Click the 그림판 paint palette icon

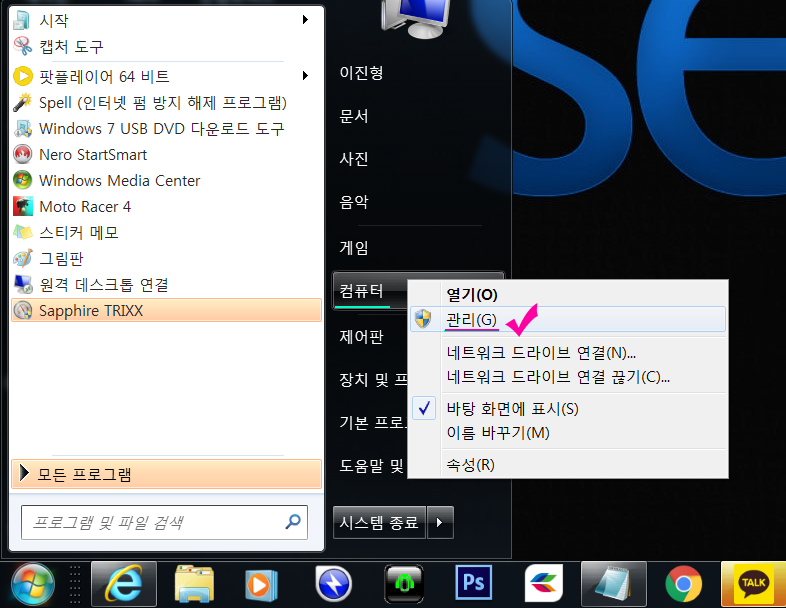pyautogui.click(x=23, y=259)
